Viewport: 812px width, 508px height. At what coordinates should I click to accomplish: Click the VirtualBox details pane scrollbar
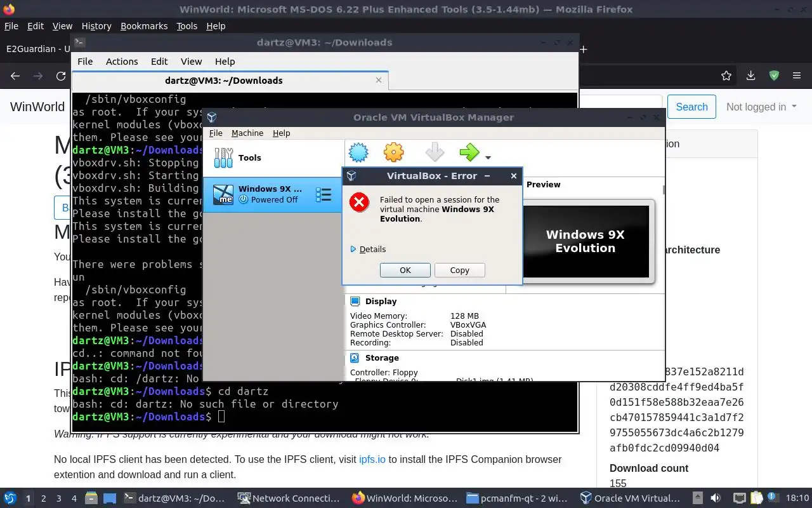(x=663, y=190)
